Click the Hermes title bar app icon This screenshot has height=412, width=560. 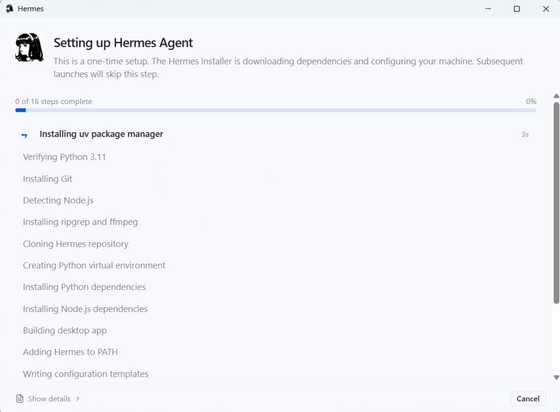point(9,9)
